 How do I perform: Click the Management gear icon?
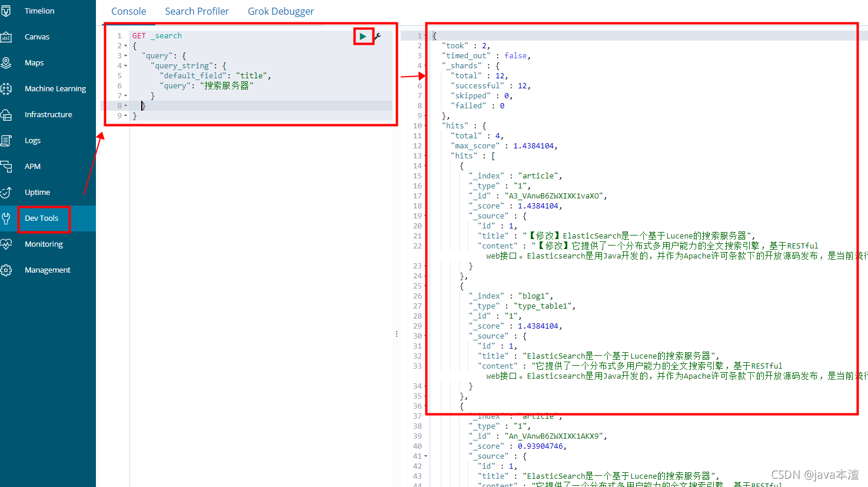click(x=6, y=270)
